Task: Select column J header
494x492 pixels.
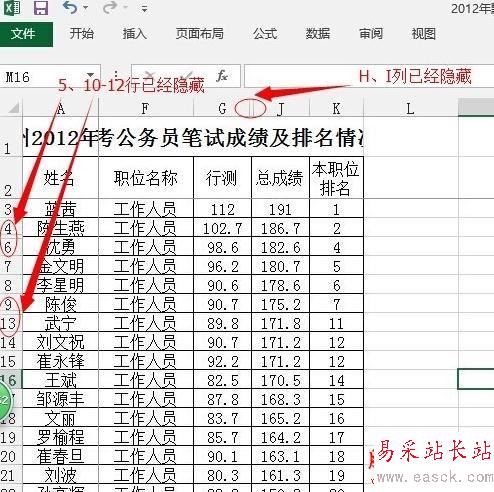Action: (281, 109)
